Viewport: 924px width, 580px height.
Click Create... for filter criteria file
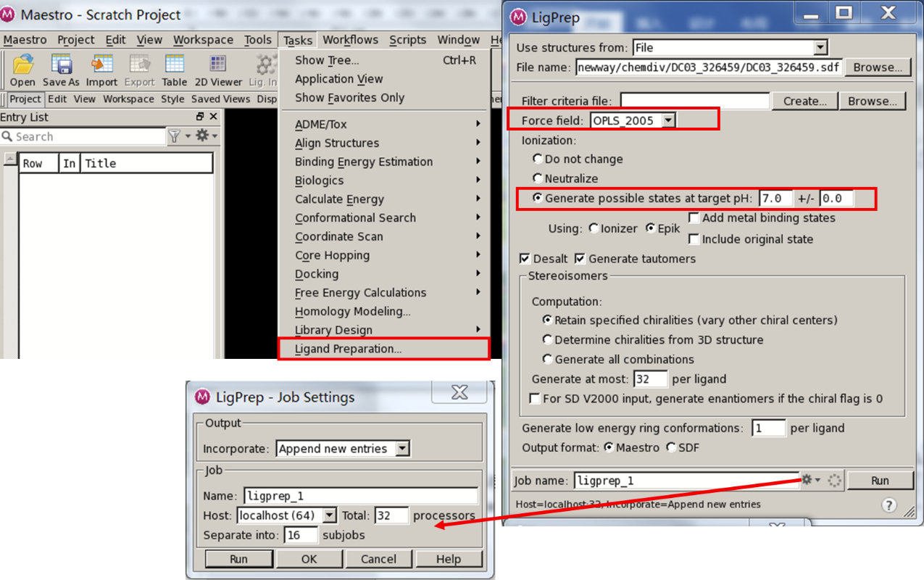[x=805, y=101]
